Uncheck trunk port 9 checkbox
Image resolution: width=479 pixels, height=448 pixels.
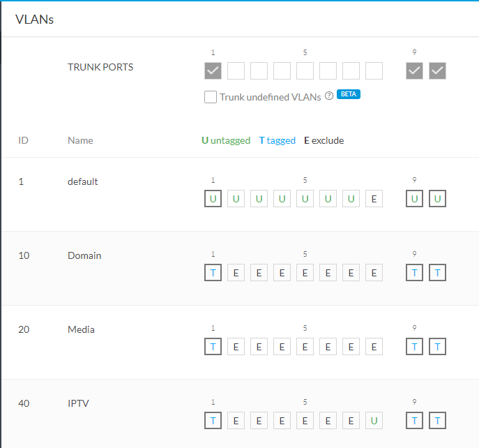415,70
